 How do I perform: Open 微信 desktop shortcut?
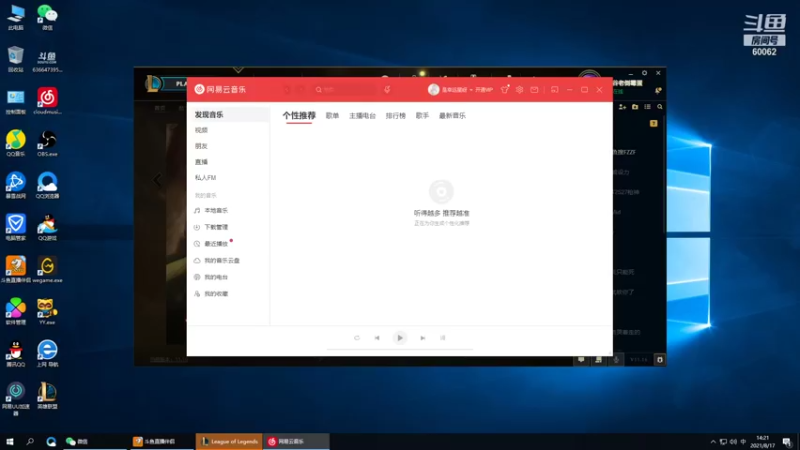(x=47, y=17)
